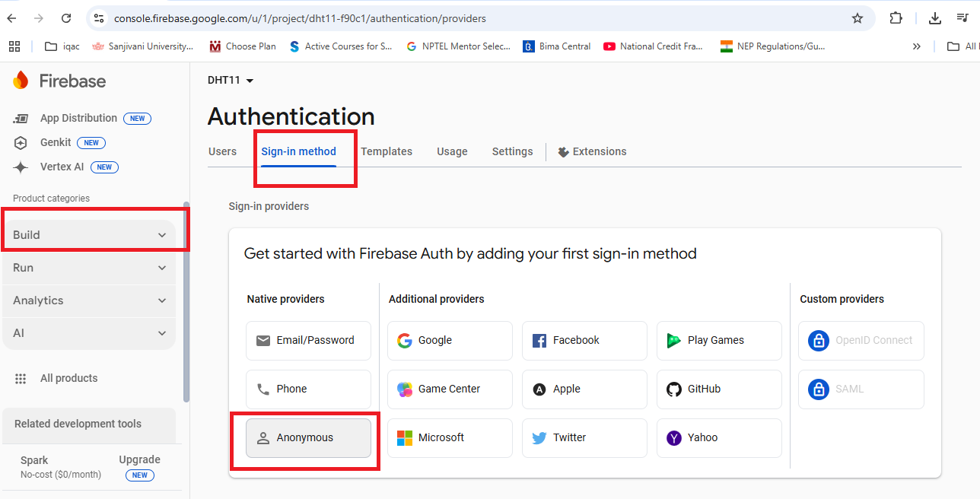Open the All products grid icon
The width and height of the screenshot is (980, 499).
21,379
